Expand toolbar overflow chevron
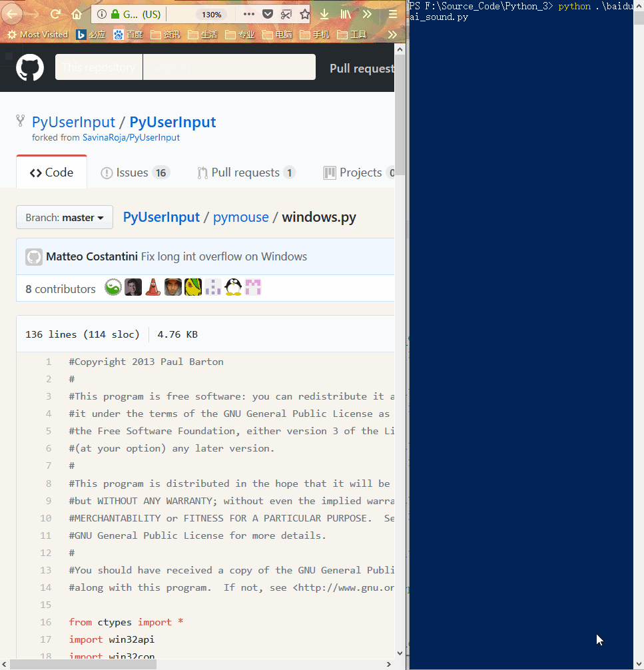The image size is (644, 670). pos(367,14)
